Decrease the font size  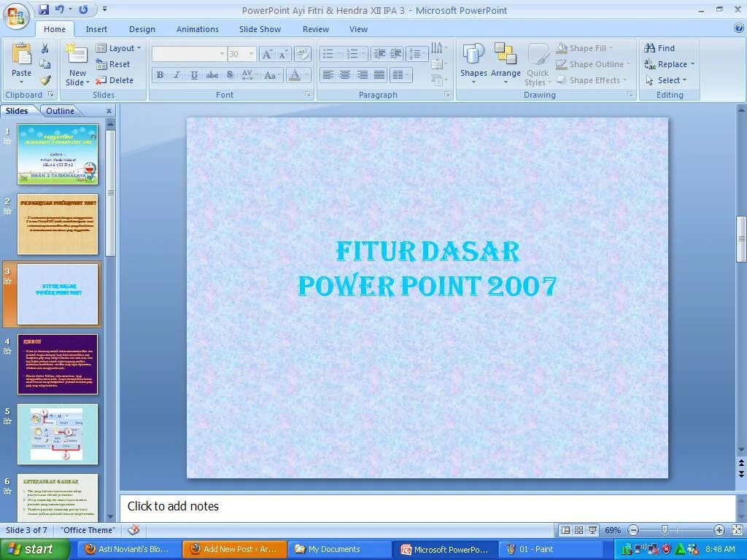point(282,54)
